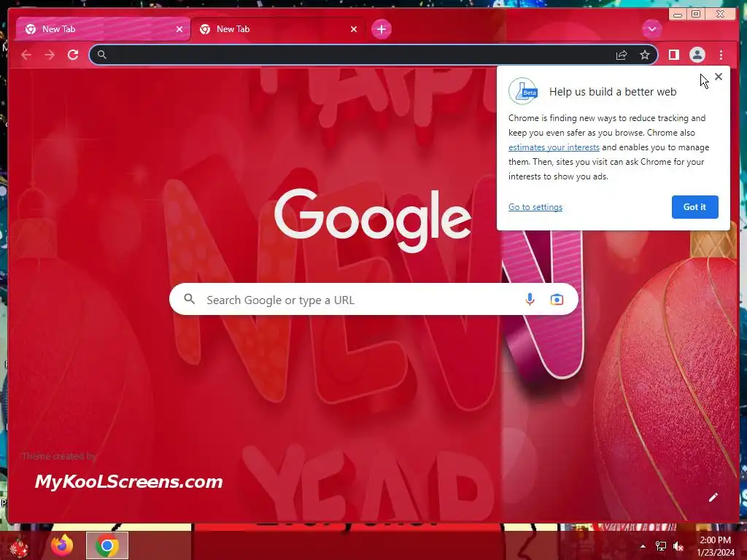Open Chrome's three-dot menu
This screenshot has width=747, height=560.
point(721,55)
